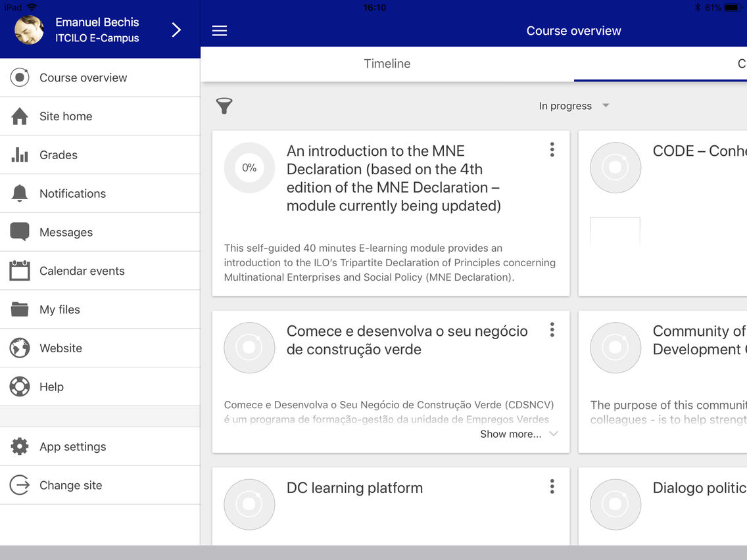Open the Help section

[51, 386]
